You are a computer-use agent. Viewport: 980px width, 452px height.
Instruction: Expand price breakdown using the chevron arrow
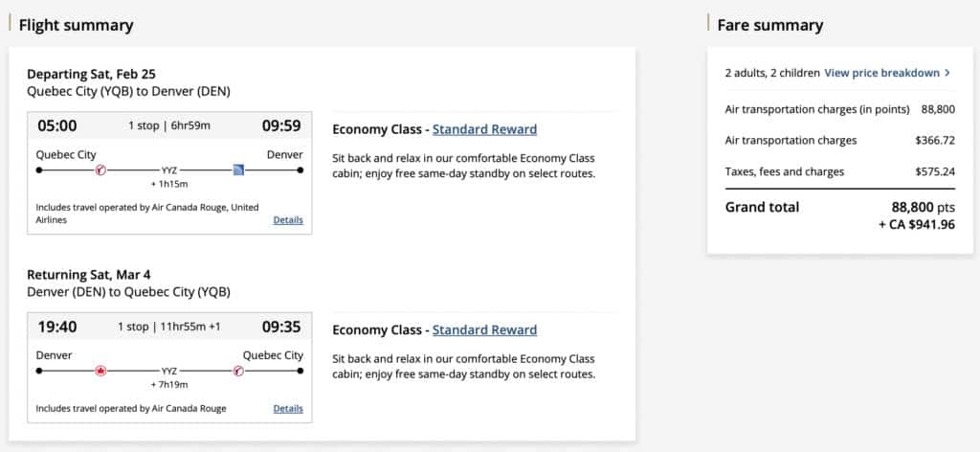pos(947,73)
